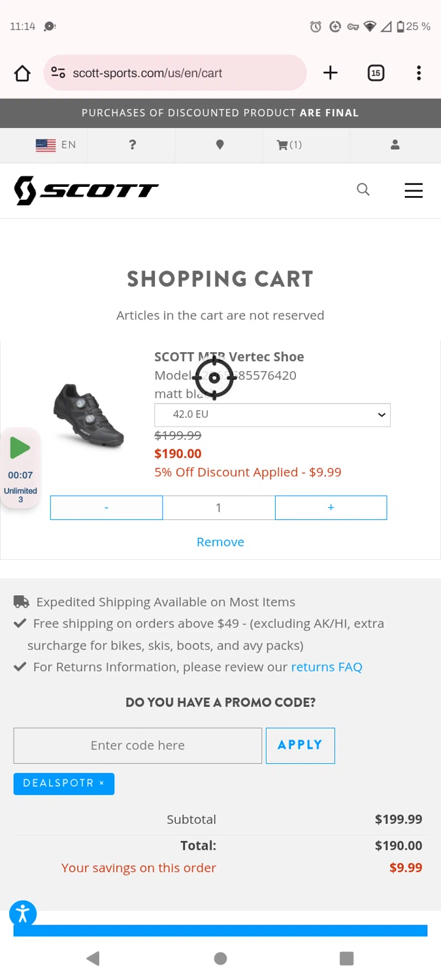Open a new browser tab

(330, 73)
